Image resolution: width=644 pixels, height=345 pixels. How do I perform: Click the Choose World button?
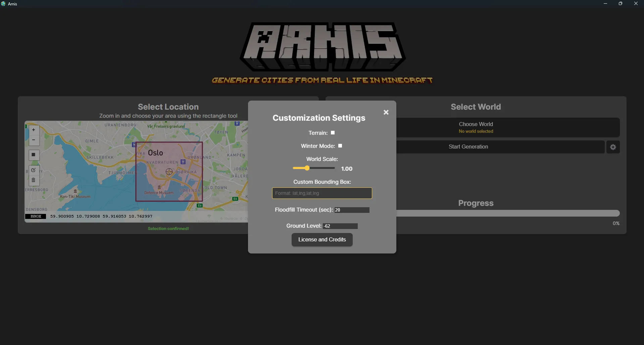pos(476,127)
